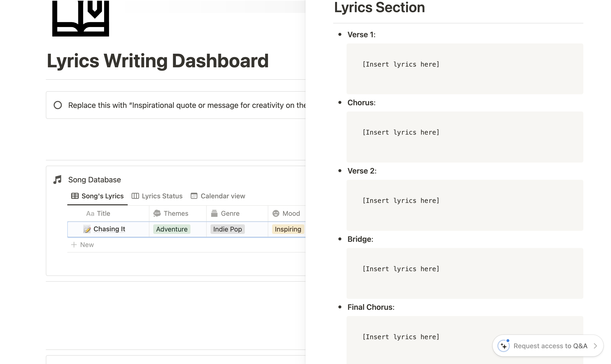Click the Chorus label
611x364 pixels.
[x=361, y=103]
